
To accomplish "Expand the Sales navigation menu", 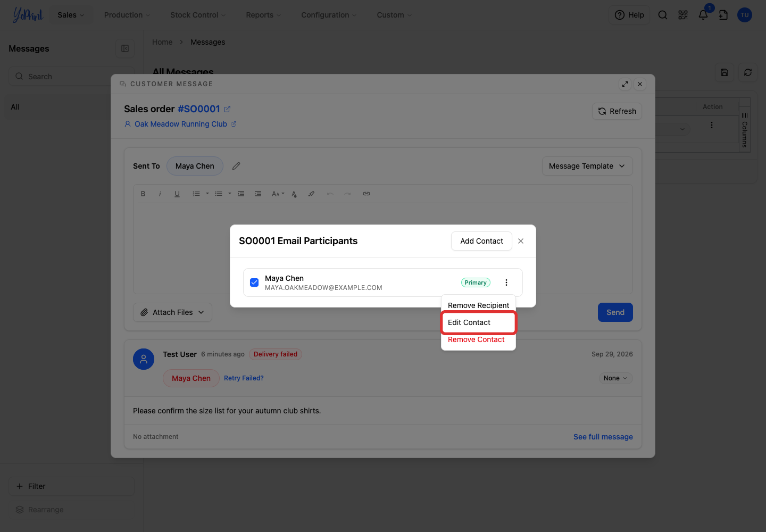I will 71,15.
